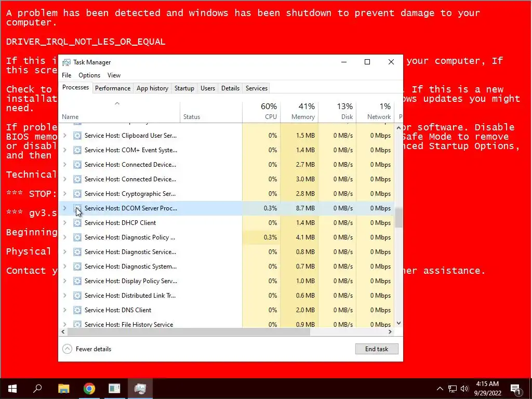Collapse to Fewer details view
The height and width of the screenshot is (399, 532).
point(87,349)
